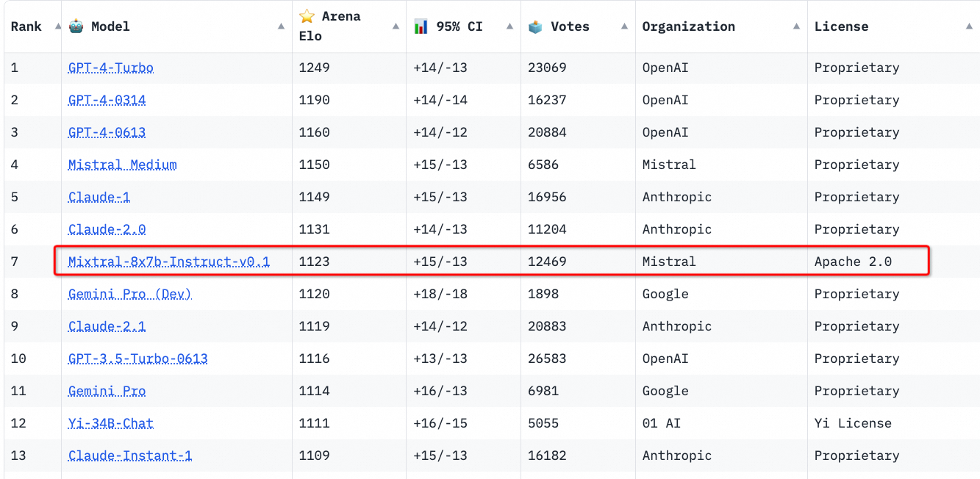Sort by License column arrow
Viewport: 980px width, 479px height.
click(x=969, y=26)
